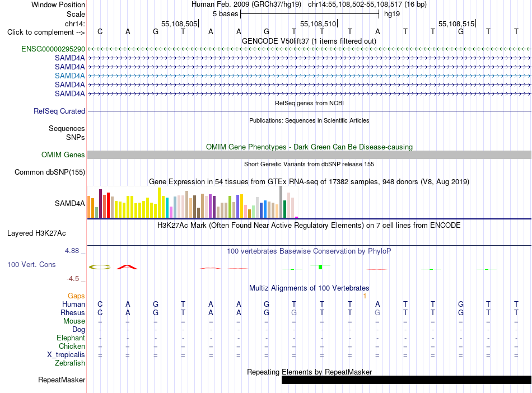
Task: Click 'Publications: Sequences in Scientific Articles' title
Action: click(309, 120)
